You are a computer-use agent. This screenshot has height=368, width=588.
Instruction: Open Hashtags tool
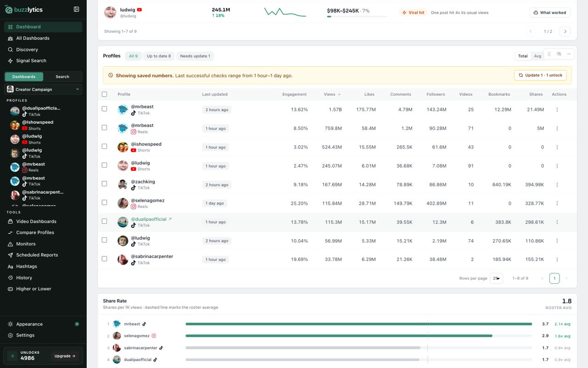pos(43,266)
